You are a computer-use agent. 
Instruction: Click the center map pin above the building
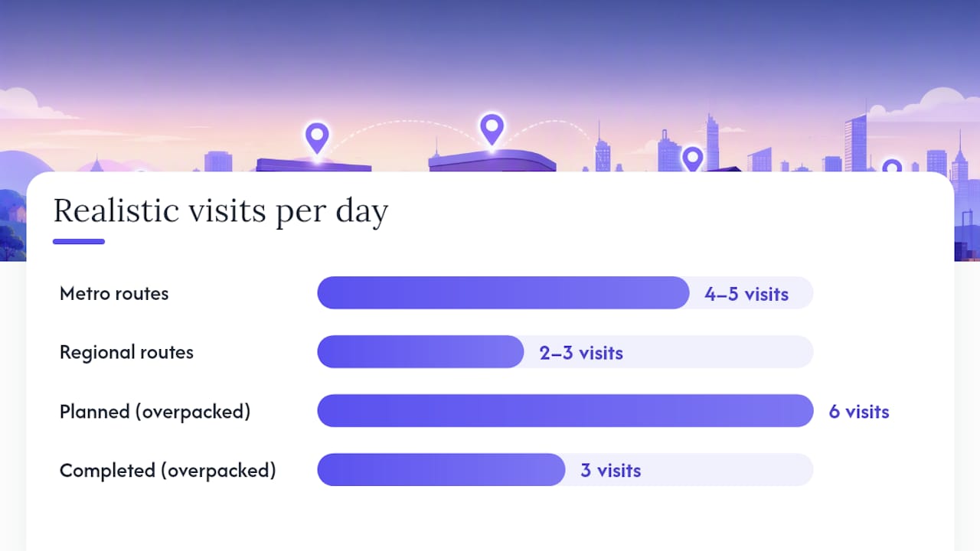click(492, 129)
